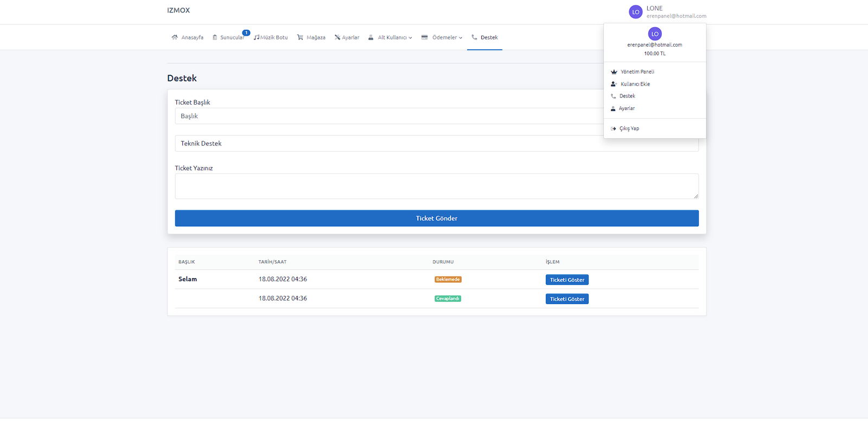Click Ticketi Göster for the Selam ticket
This screenshot has width=868, height=426.
567,280
